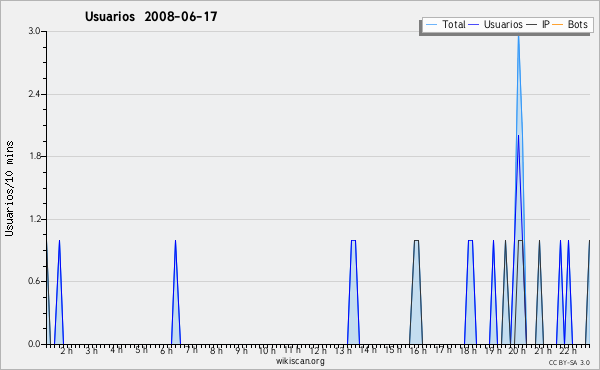Click the '22 h' x-axis label
Image resolution: width=600 pixels, height=370 pixels.
(568, 351)
